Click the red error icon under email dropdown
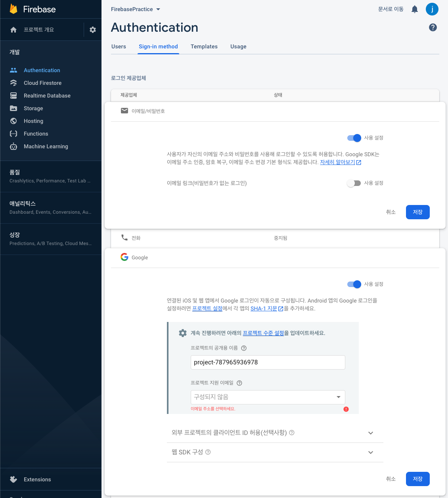This screenshot has width=448, height=498. [x=346, y=409]
